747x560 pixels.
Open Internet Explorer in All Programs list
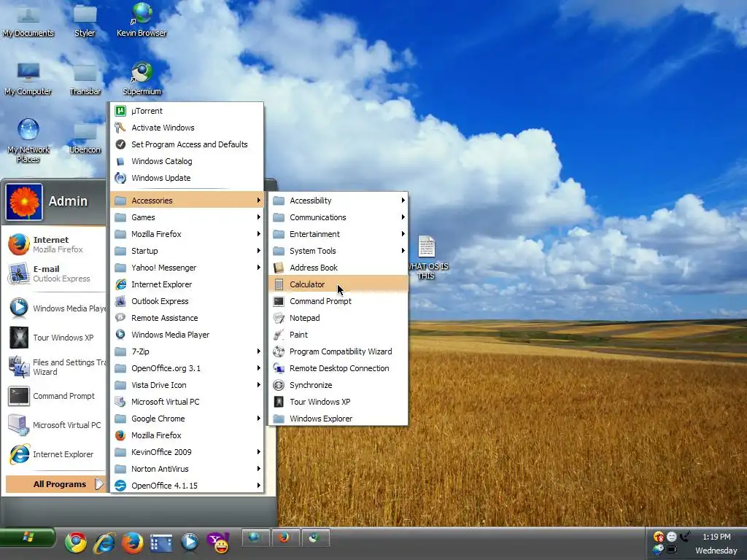click(187, 284)
